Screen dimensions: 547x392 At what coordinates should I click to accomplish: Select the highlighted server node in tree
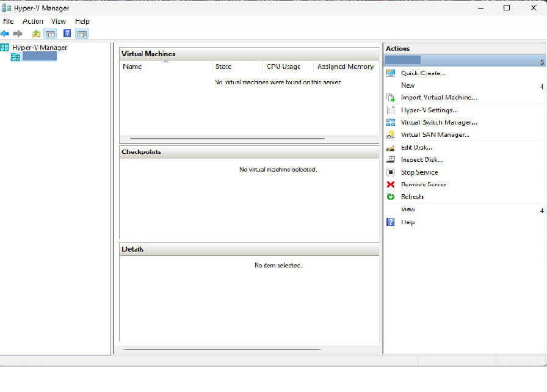(40, 57)
